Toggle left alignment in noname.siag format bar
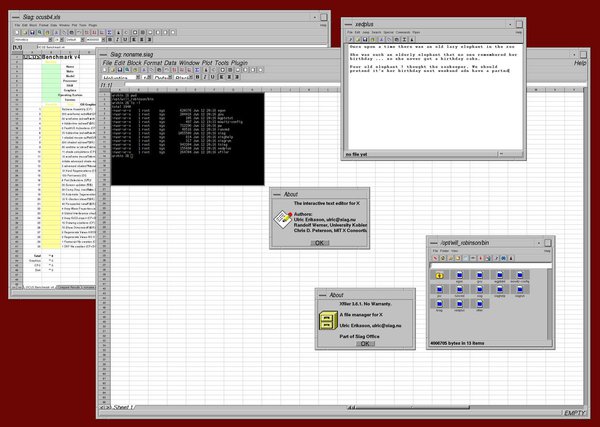Viewport: 600px width, 427px height. click(x=221, y=77)
